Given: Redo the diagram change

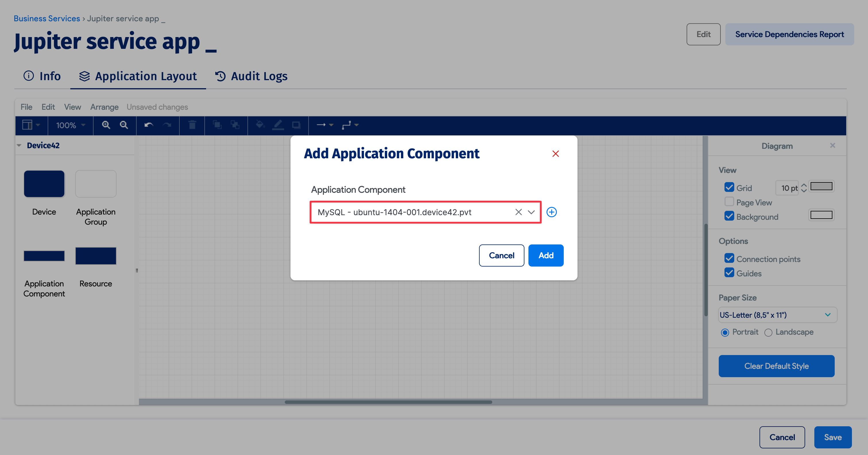Looking at the screenshot, I should tap(167, 125).
